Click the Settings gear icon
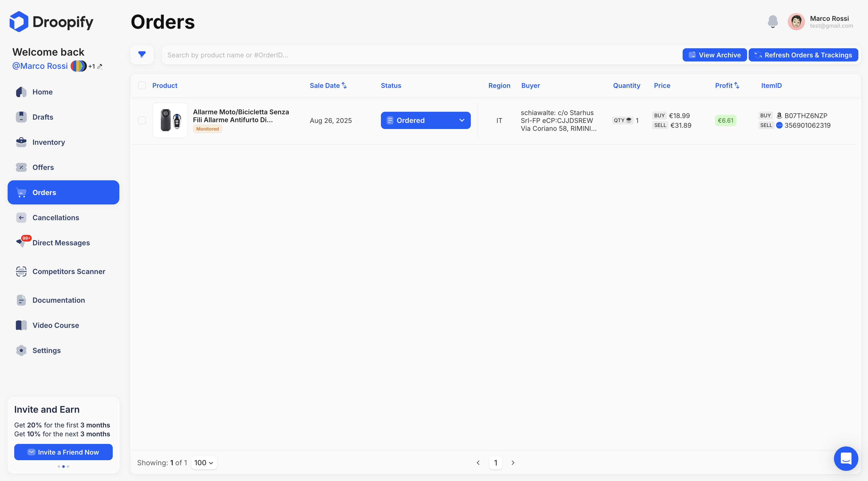868x481 pixels. point(21,350)
